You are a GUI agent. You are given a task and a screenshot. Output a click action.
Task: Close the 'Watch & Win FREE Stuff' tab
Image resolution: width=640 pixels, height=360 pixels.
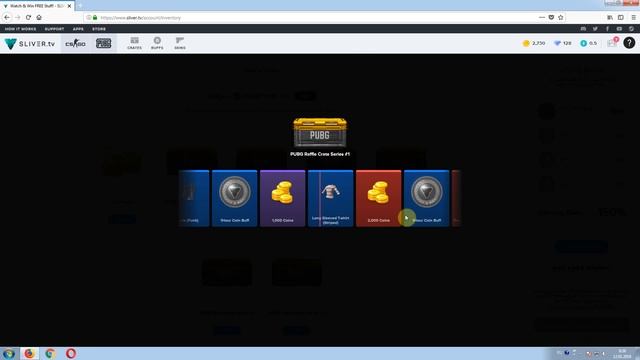coord(69,6)
